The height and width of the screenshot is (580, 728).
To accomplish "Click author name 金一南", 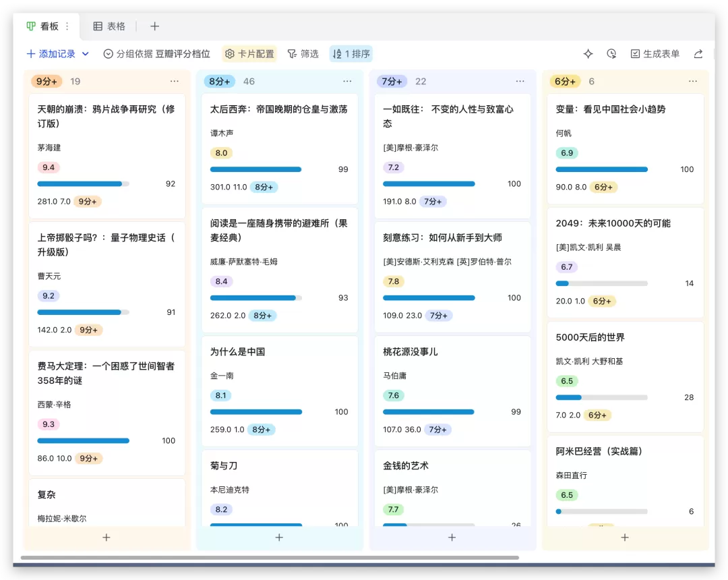I will (222, 375).
